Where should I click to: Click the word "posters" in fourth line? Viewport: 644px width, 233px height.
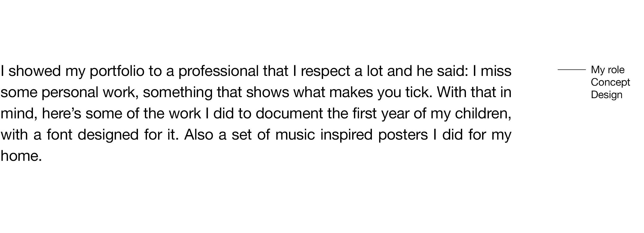point(403,135)
